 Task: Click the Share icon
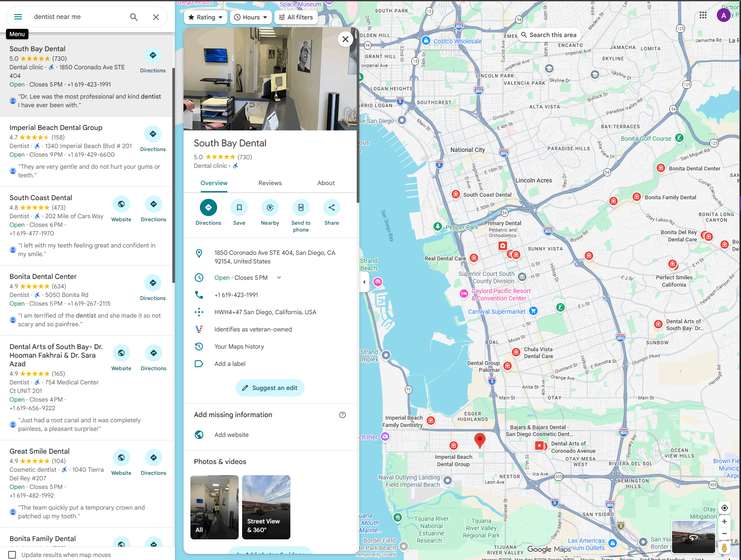pyautogui.click(x=332, y=207)
